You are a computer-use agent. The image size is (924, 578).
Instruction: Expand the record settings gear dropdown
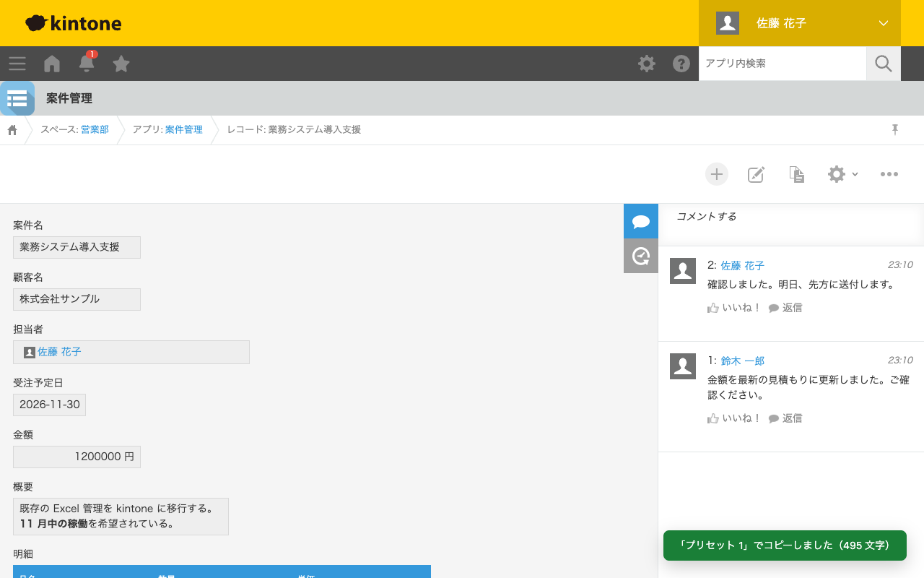pyautogui.click(x=842, y=174)
